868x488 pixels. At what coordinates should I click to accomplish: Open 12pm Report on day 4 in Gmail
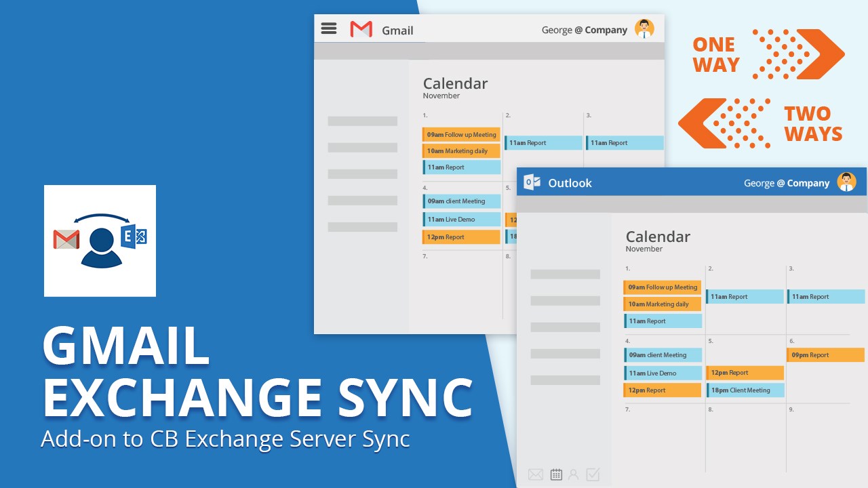pos(461,237)
